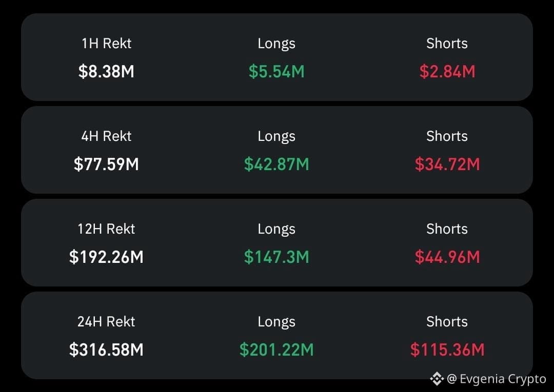Screen dimensions: 554x392
Task: Click the Binance logo icon in watermark
Action: (x=437, y=379)
